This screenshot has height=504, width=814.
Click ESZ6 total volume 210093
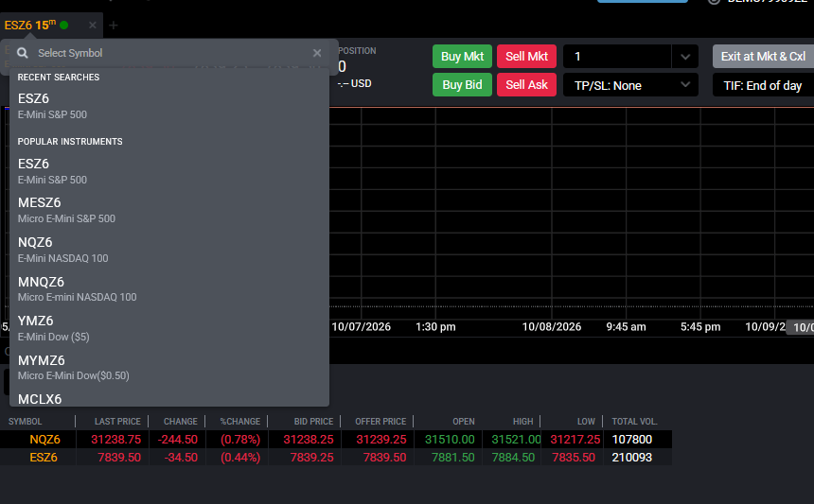click(631, 458)
